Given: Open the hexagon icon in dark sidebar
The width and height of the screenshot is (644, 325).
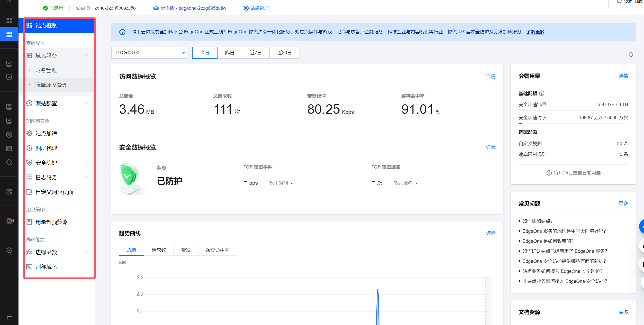Looking at the screenshot, I should click(x=9, y=250).
